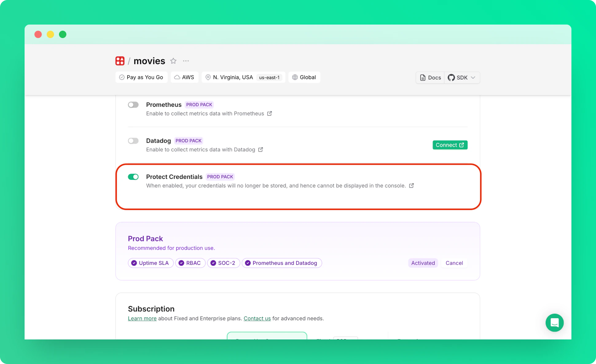Image resolution: width=596 pixels, height=364 pixels.
Task: Star the movies database
Action: 173,61
